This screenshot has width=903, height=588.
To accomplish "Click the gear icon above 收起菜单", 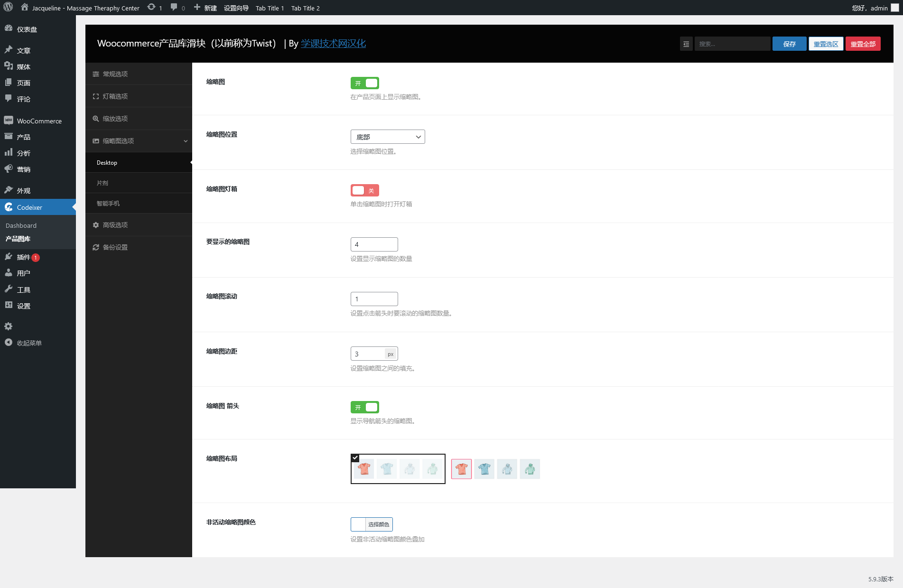I will pos(9,326).
